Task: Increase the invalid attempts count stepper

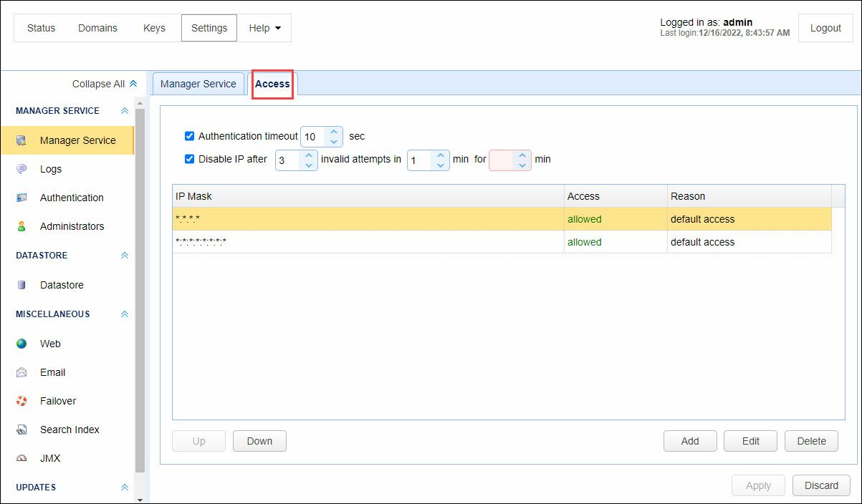Action: (308, 155)
